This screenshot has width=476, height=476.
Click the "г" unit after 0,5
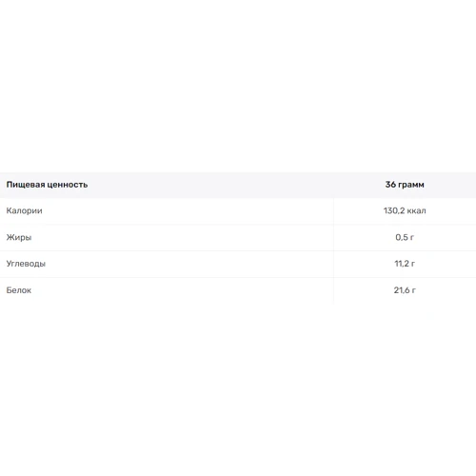coord(412,238)
